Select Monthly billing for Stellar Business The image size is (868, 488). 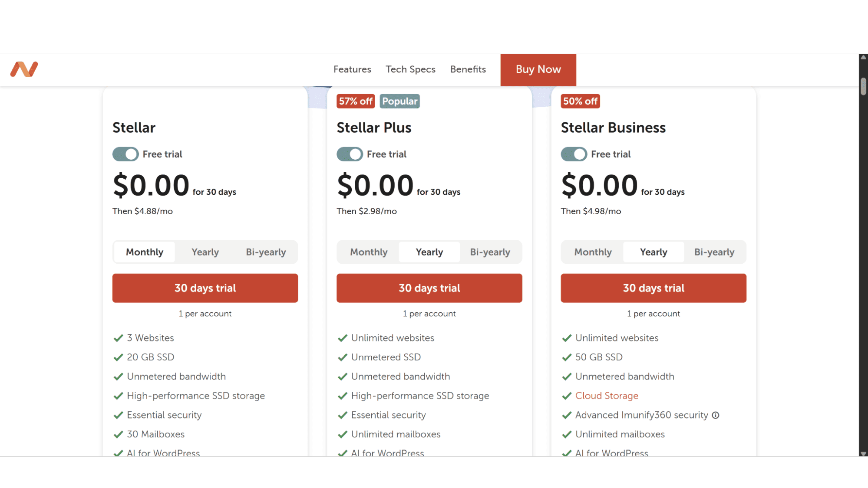593,252
